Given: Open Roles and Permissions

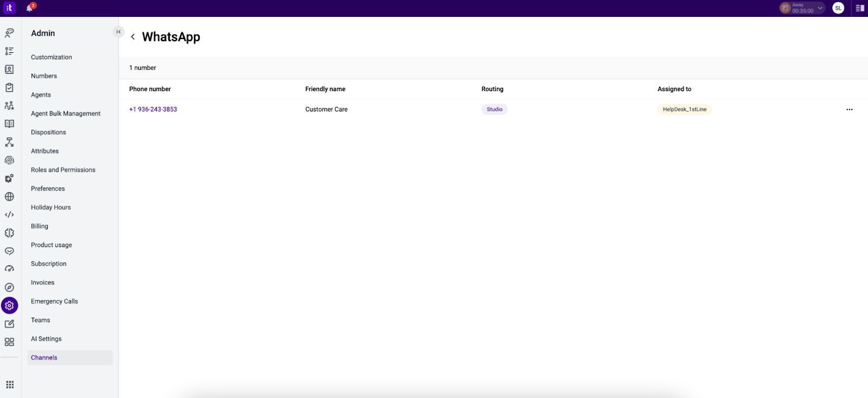Looking at the screenshot, I should click(63, 170).
